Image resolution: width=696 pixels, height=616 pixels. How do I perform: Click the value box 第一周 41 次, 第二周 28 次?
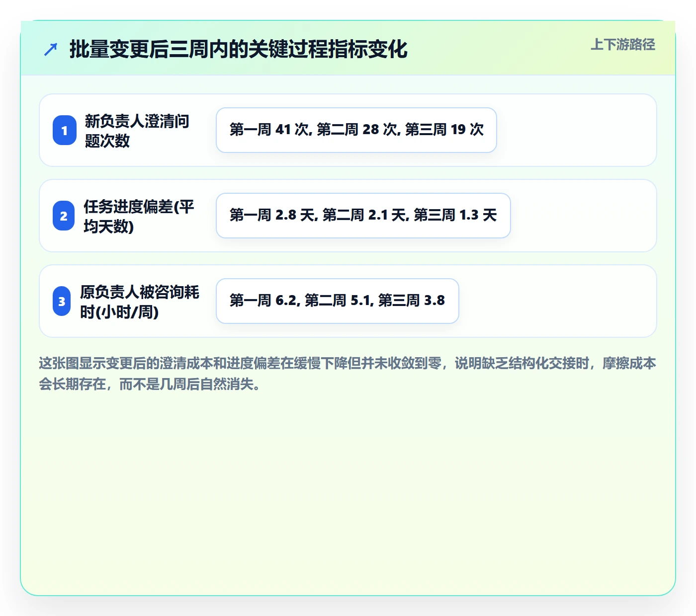[x=356, y=130]
